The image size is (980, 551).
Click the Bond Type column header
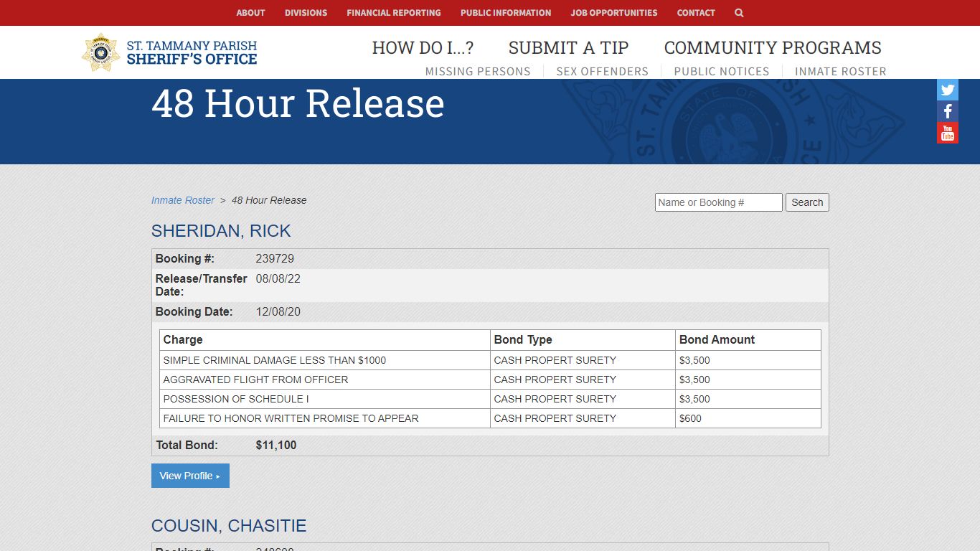523,340
